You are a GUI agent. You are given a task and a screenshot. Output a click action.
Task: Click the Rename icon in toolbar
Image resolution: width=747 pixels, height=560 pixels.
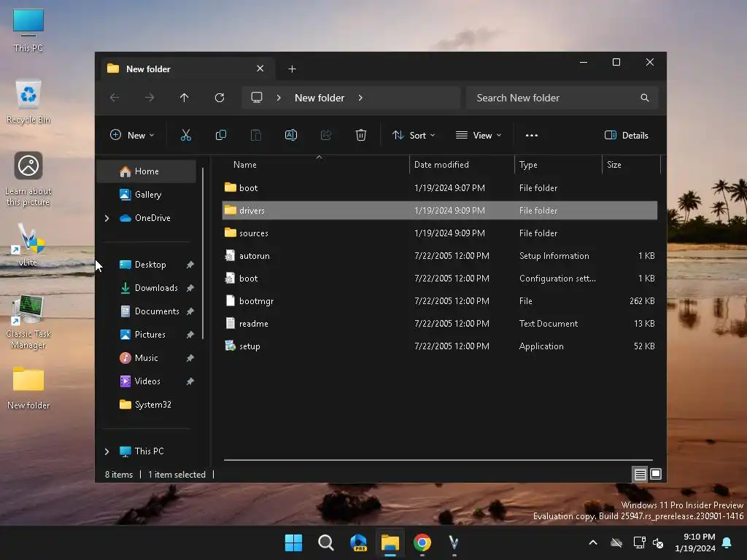click(290, 135)
